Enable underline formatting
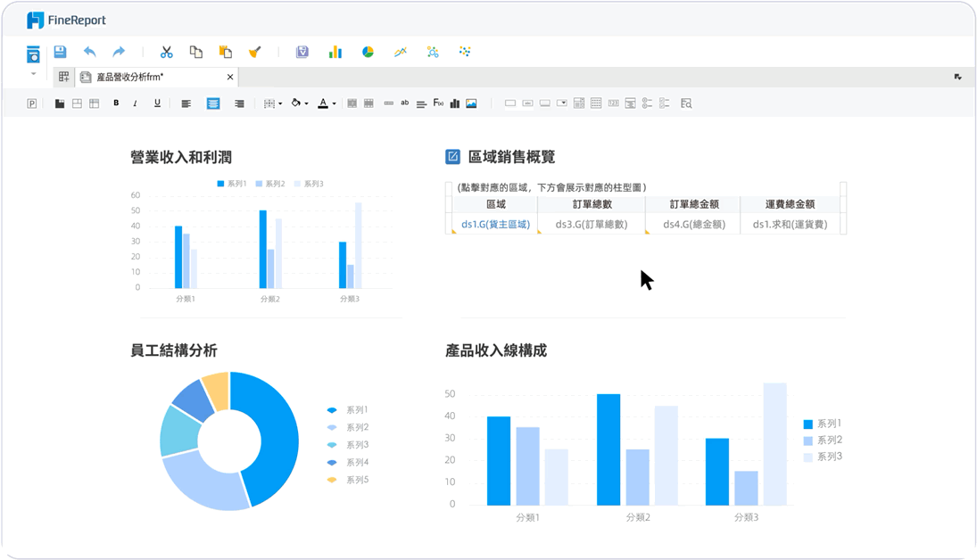977x560 pixels. (x=156, y=103)
